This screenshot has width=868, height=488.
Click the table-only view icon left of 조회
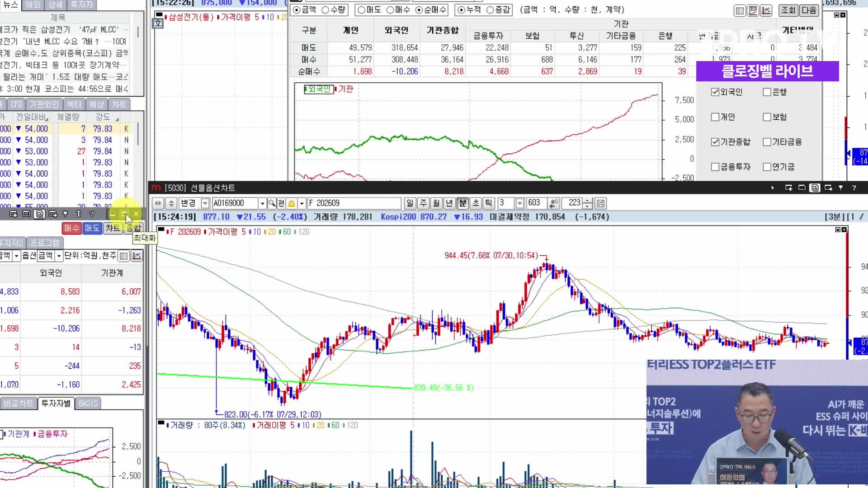point(740,10)
